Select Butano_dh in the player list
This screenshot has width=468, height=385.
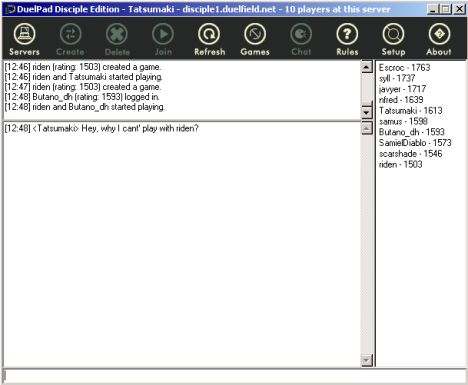click(x=412, y=132)
